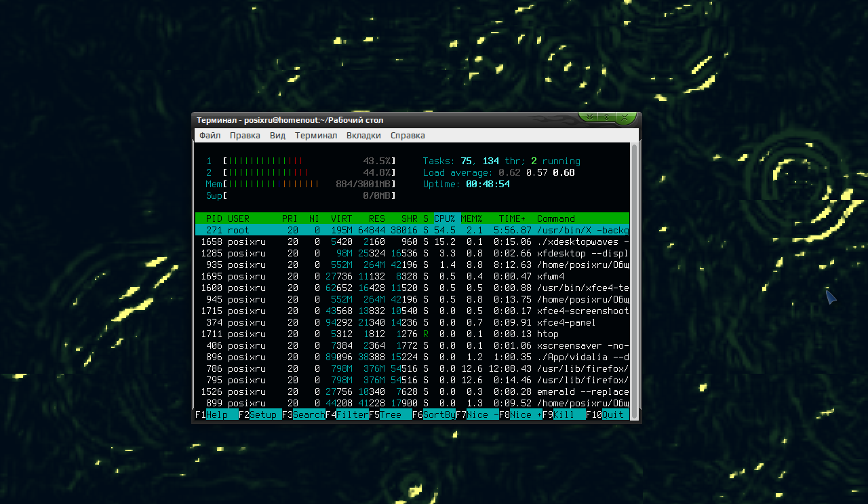Activate the Filter function in htop
The image size is (868, 504).
click(347, 414)
